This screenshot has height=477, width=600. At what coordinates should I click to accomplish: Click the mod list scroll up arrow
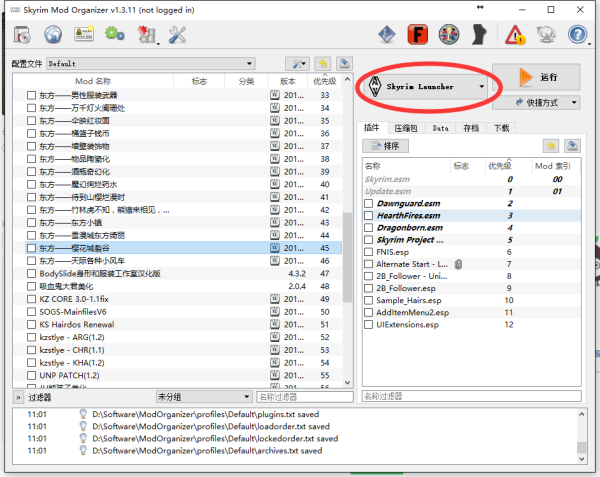pyautogui.click(x=347, y=79)
